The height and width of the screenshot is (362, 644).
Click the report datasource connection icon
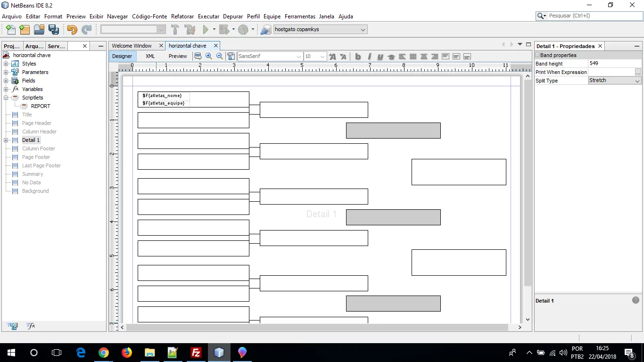point(266,29)
